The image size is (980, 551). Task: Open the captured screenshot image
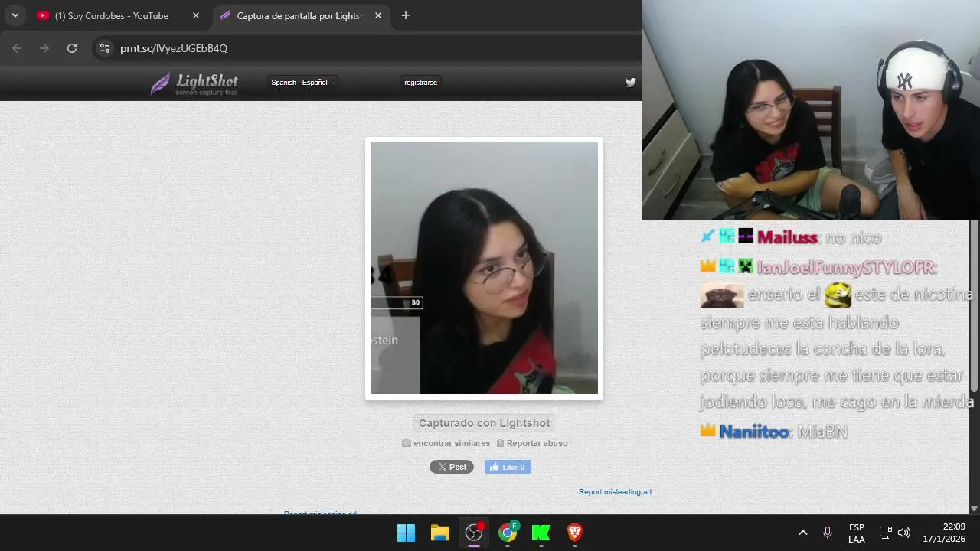coord(484,268)
